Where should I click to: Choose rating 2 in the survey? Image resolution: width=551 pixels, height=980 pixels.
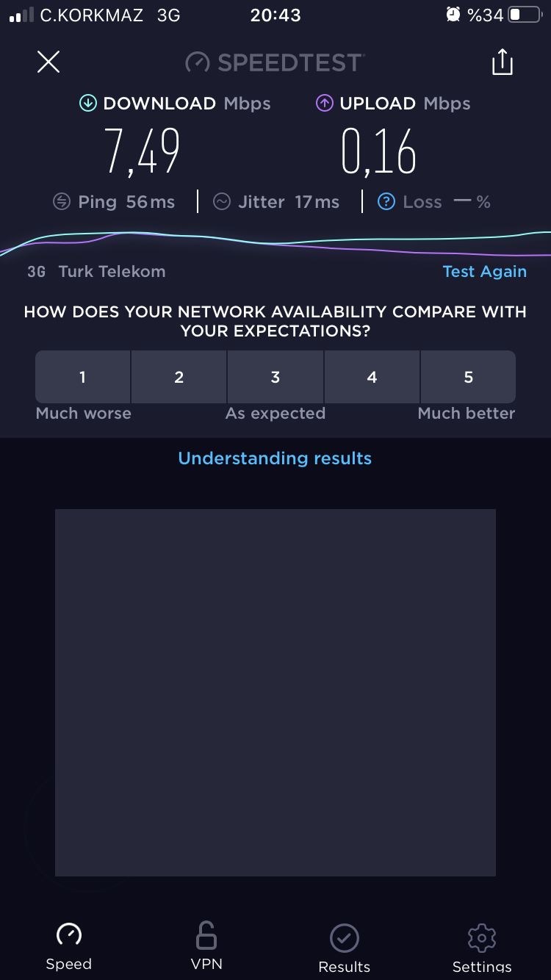click(179, 377)
